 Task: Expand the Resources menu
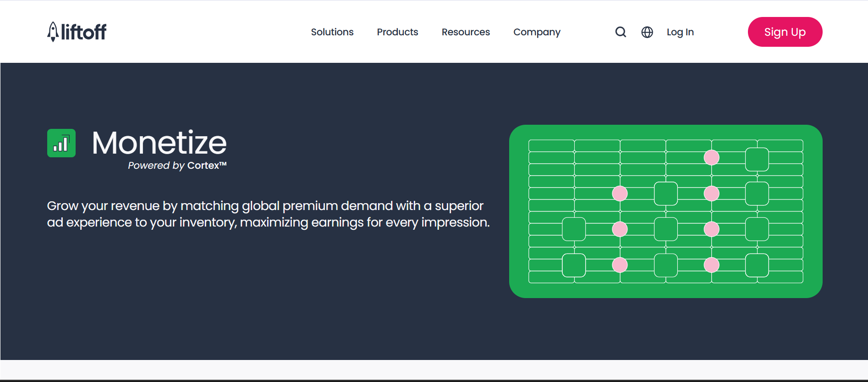coord(466,32)
